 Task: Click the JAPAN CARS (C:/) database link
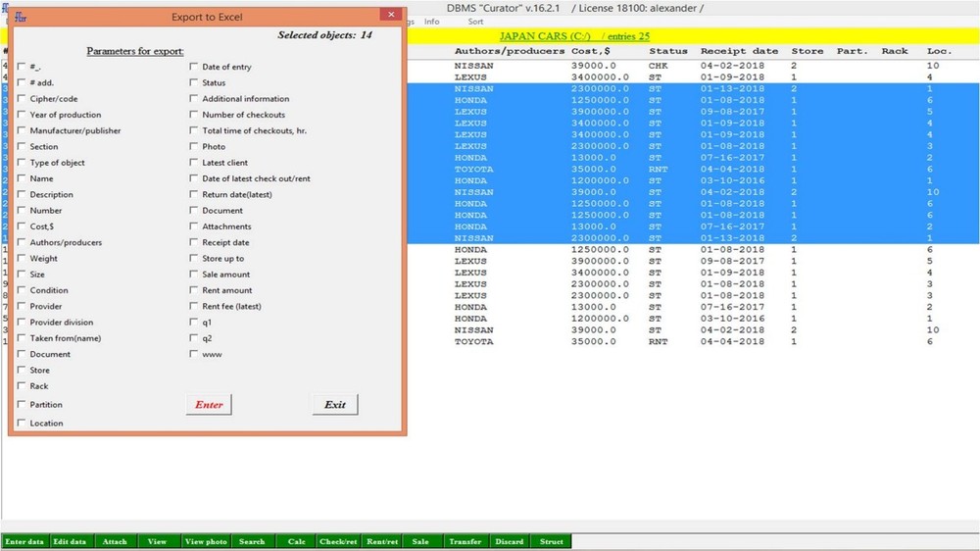[x=545, y=36]
